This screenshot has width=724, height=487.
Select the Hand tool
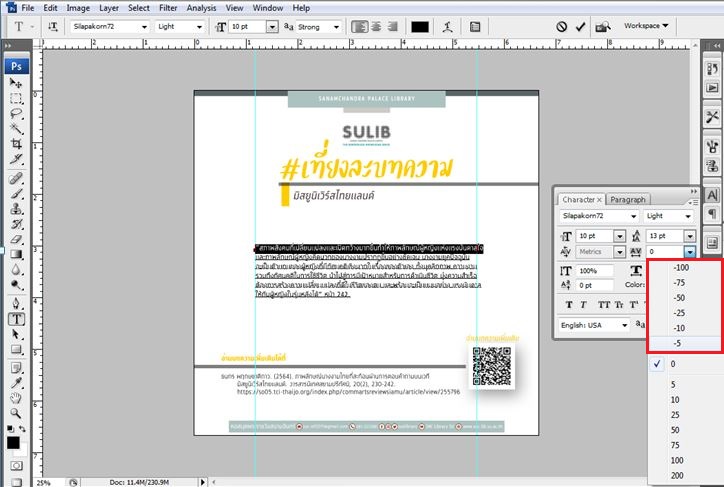pos(16,398)
